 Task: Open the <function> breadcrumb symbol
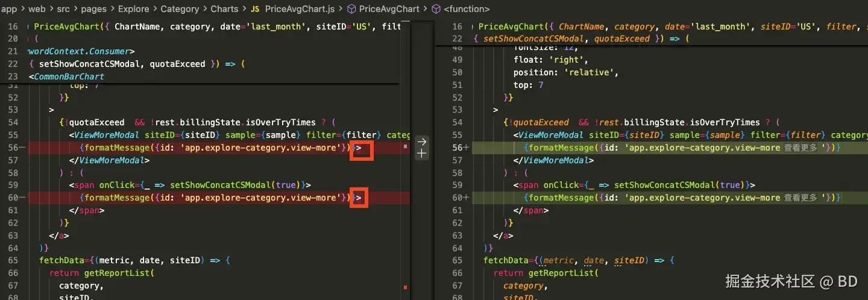[467, 9]
